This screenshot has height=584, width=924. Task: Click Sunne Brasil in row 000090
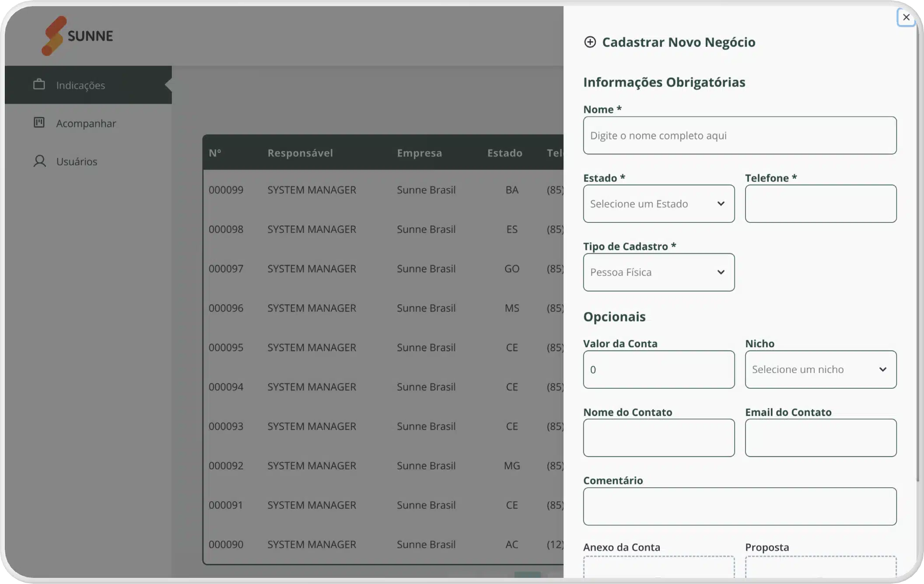tap(426, 545)
